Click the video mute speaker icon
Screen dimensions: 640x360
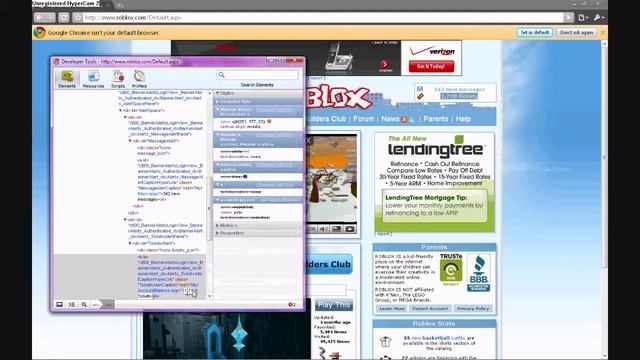click(x=323, y=229)
